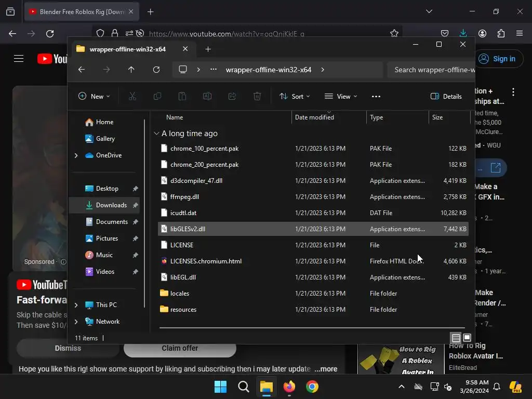532x399 pixels.
Task: Click the Copy icon in Explorer toolbar
Action: 157,96
